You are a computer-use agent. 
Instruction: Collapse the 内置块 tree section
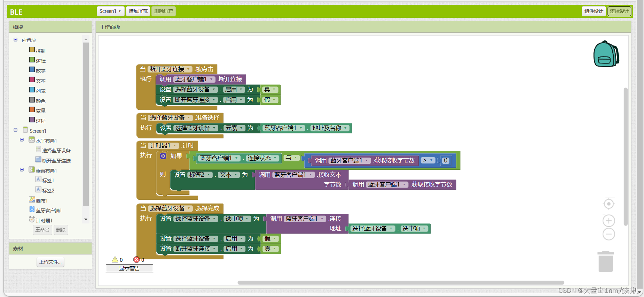click(15, 40)
